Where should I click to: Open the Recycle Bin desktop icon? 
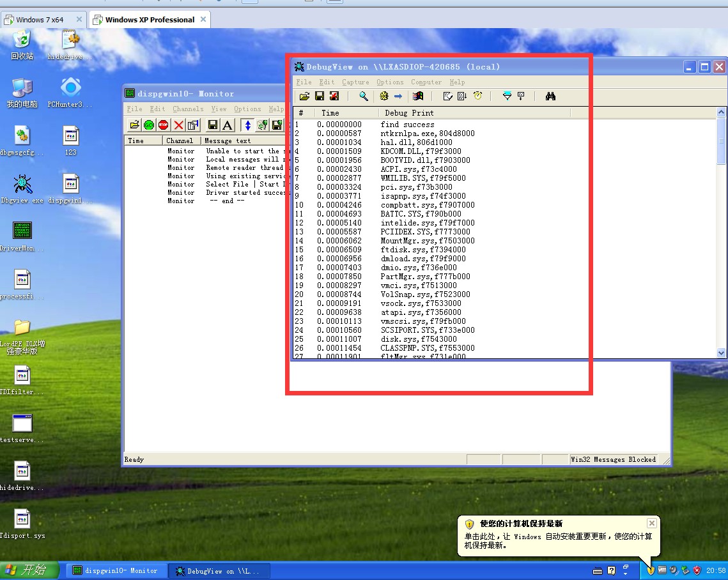[x=22, y=45]
